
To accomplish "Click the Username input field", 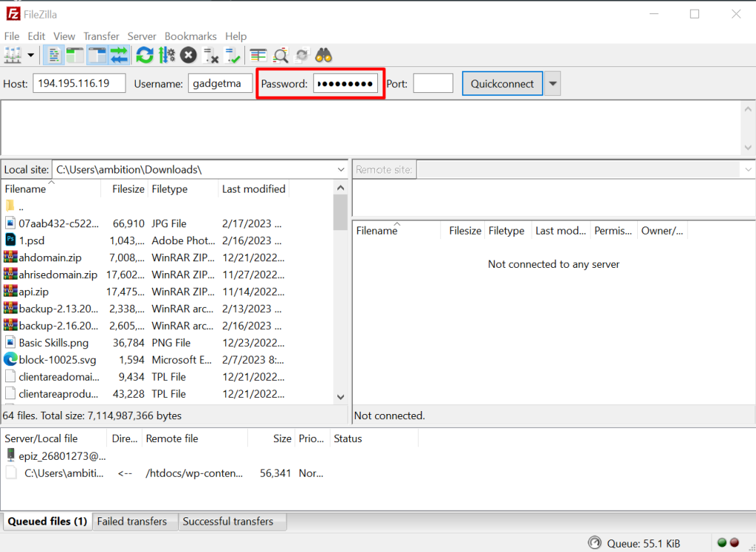I will [220, 83].
